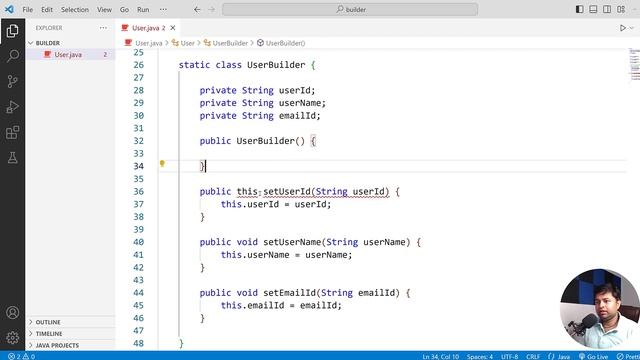Toggle the secondary side bar layout icon

coord(607,9)
